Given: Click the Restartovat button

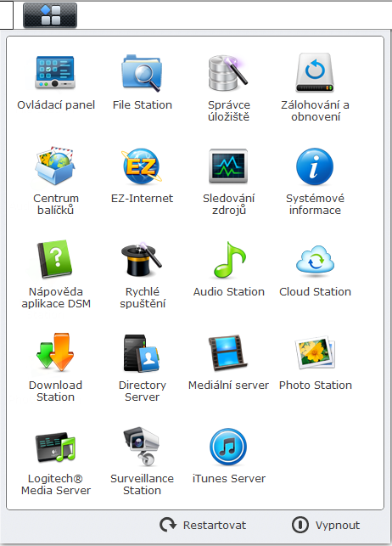Looking at the screenshot, I should (x=203, y=525).
